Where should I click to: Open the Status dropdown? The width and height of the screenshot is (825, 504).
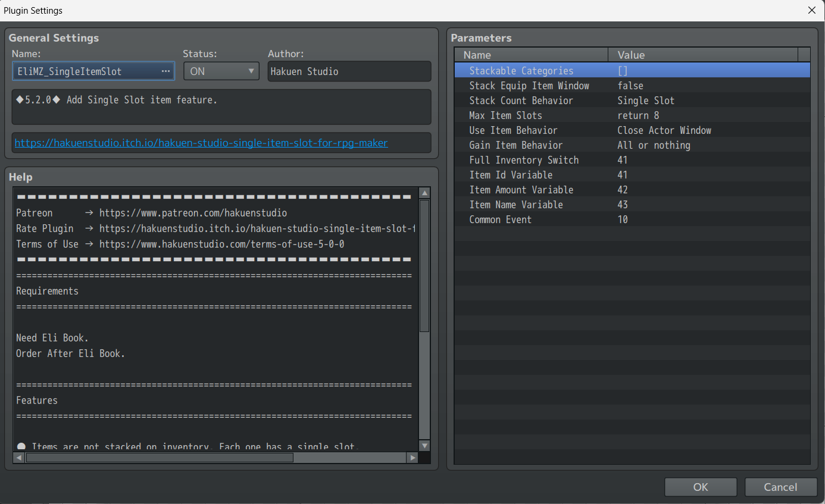coord(221,71)
